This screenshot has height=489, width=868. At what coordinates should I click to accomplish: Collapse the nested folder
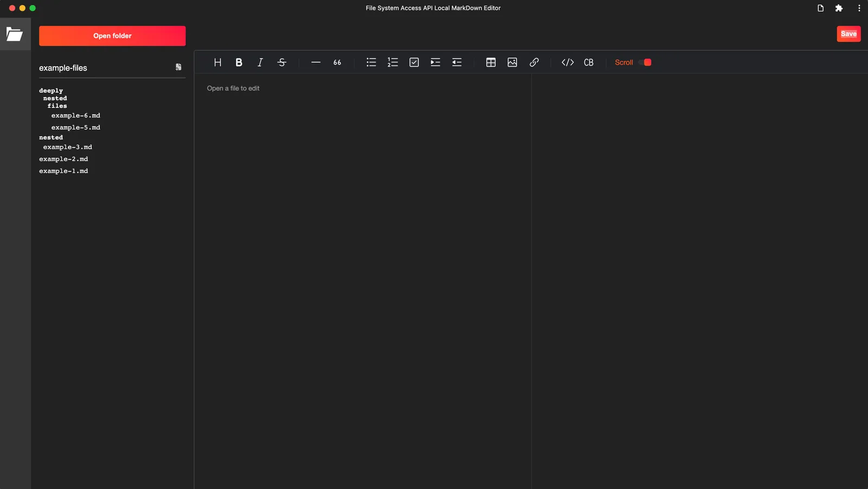click(x=51, y=137)
